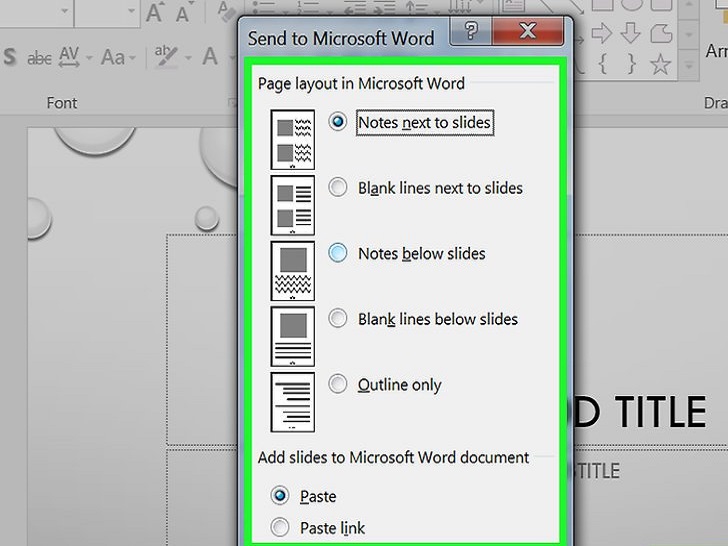
Task: Select Notes next to slides option
Action: 338,122
